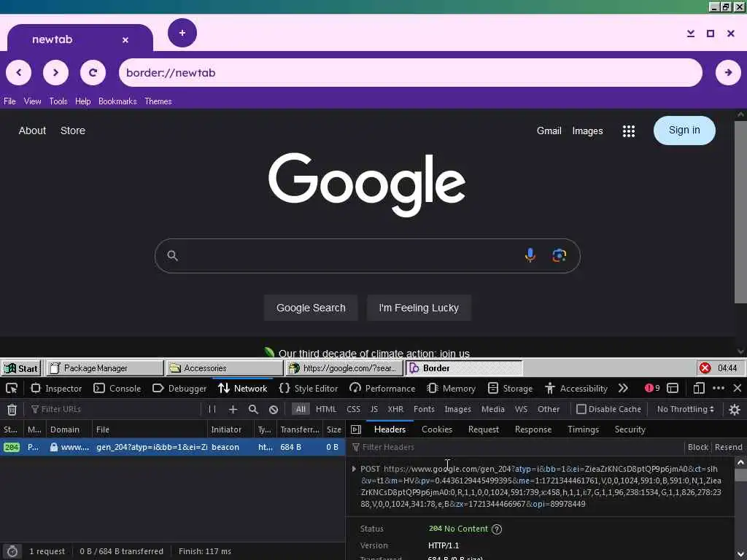Open devtools more options ellipsis
This screenshot has height=560, width=747.
click(x=719, y=388)
